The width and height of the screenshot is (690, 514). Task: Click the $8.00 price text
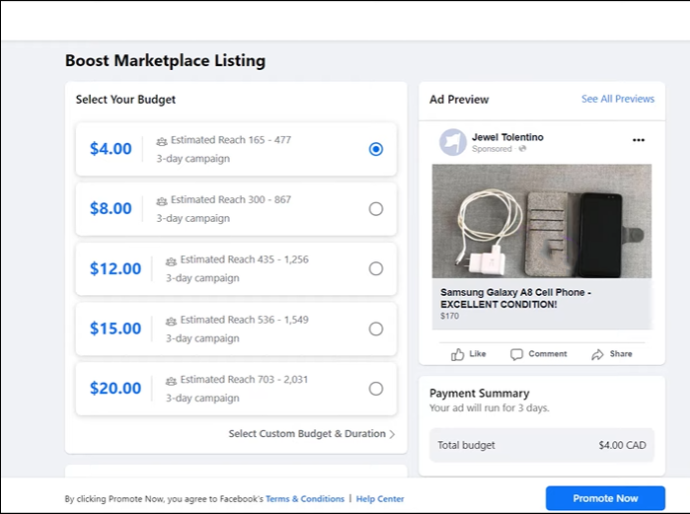point(111,208)
